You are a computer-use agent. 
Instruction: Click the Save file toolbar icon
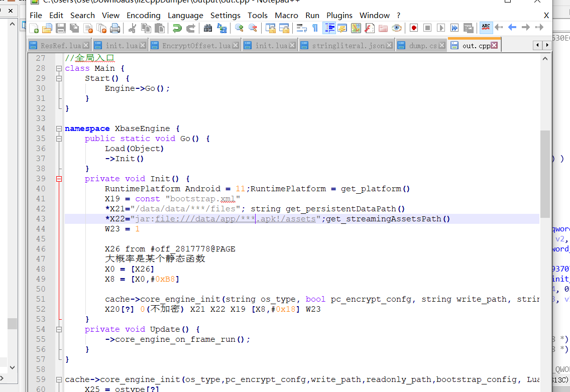click(61, 28)
